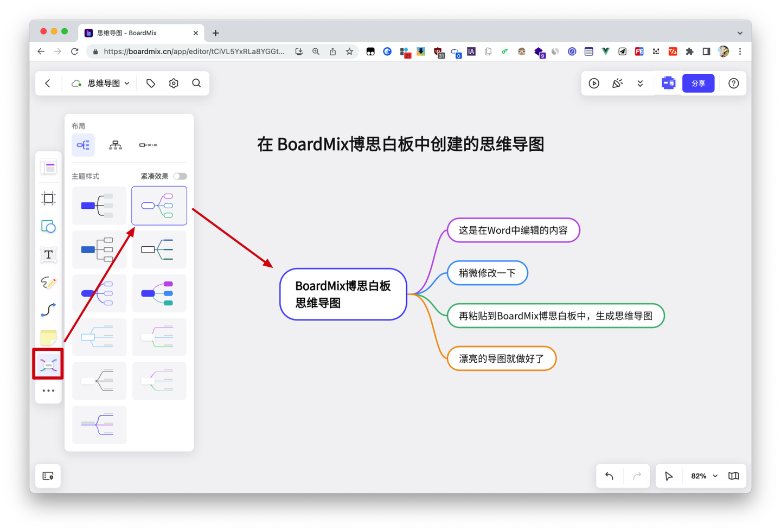Select the timeline layout option under 布局
This screenshot has width=781, height=532.
point(148,145)
